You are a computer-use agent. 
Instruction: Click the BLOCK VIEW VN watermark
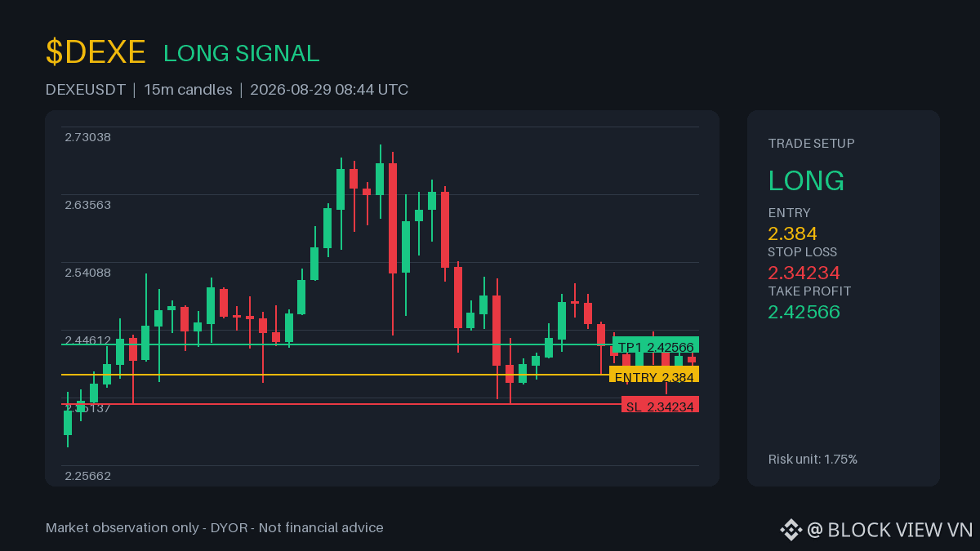coord(890,530)
